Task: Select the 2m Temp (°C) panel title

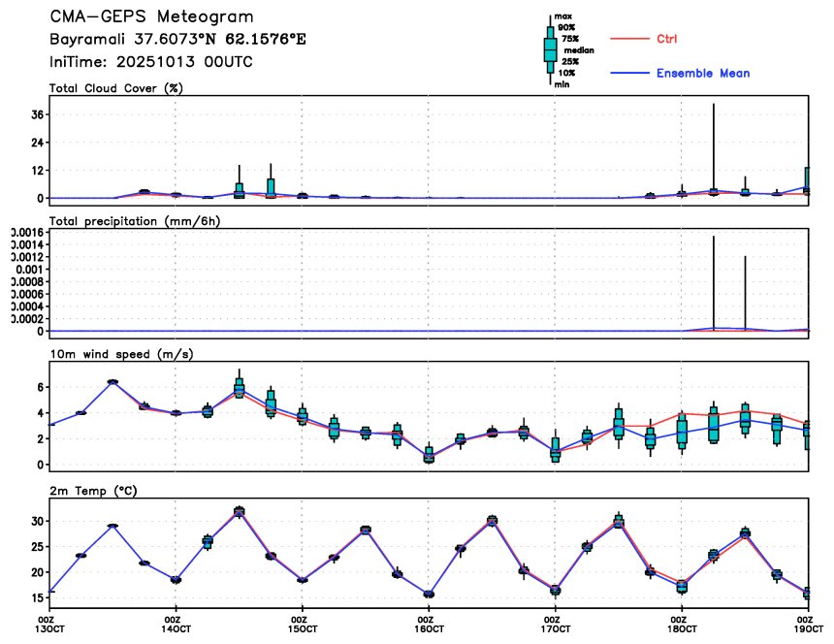Action: coord(93,491)
